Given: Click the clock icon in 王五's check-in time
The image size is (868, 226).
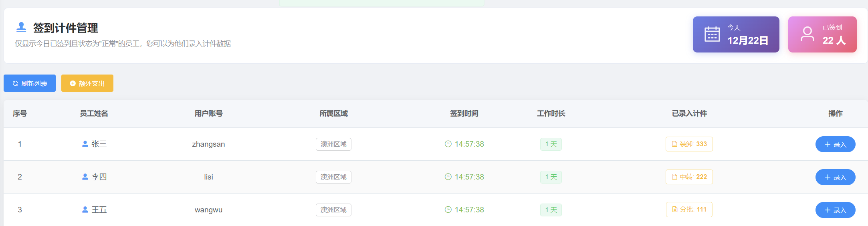Looking at the screenshot, I should point(448,210).
